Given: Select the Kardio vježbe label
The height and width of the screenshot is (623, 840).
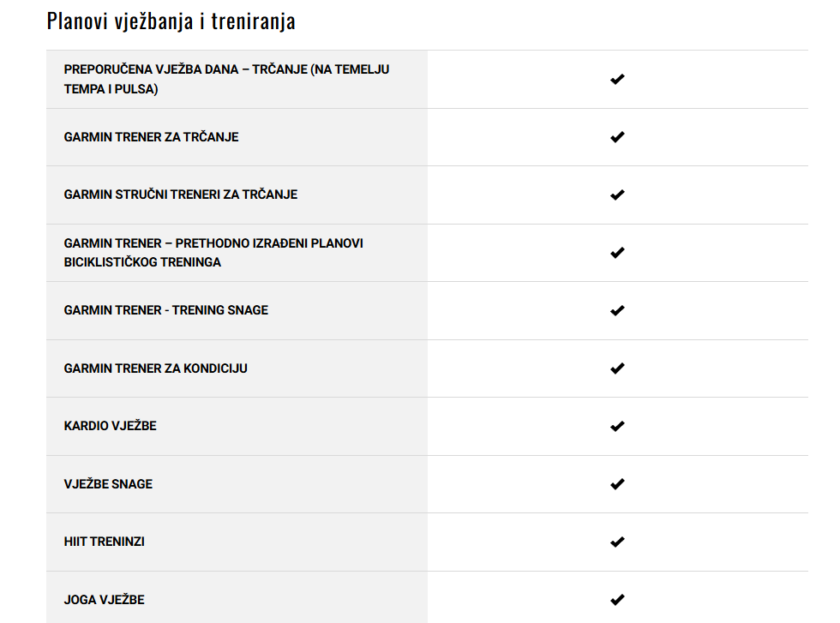Looking at the screenshot, I should click(110, 426).
